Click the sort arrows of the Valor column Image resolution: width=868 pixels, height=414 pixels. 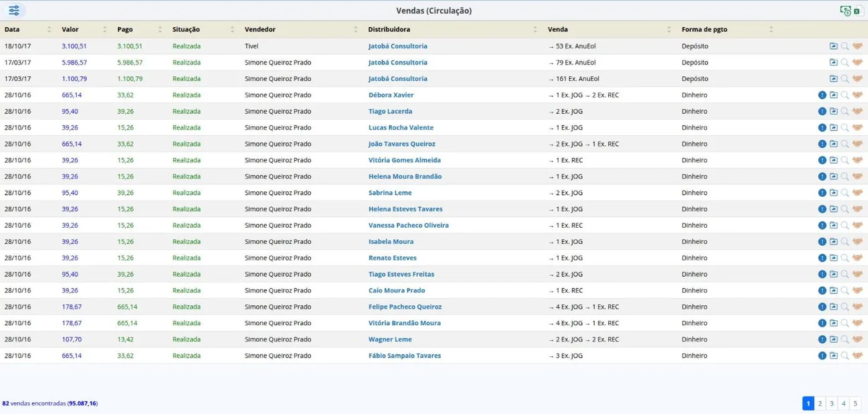104,29
